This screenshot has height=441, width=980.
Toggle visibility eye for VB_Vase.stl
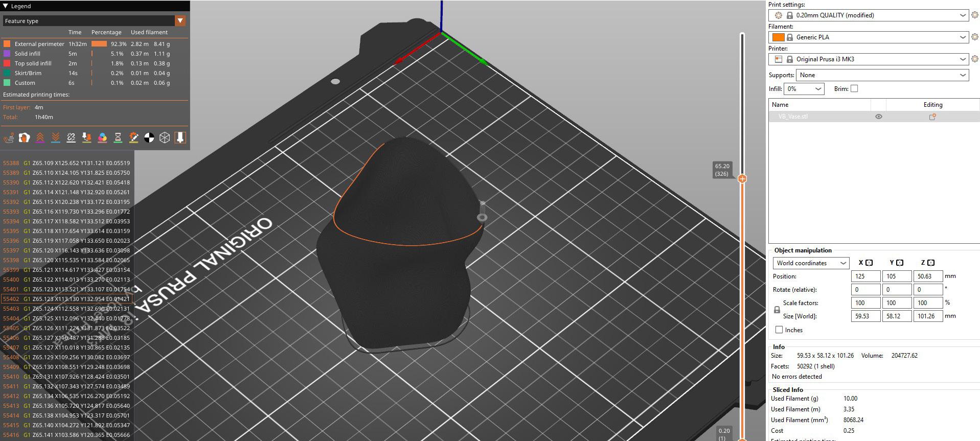pos(879,117)
